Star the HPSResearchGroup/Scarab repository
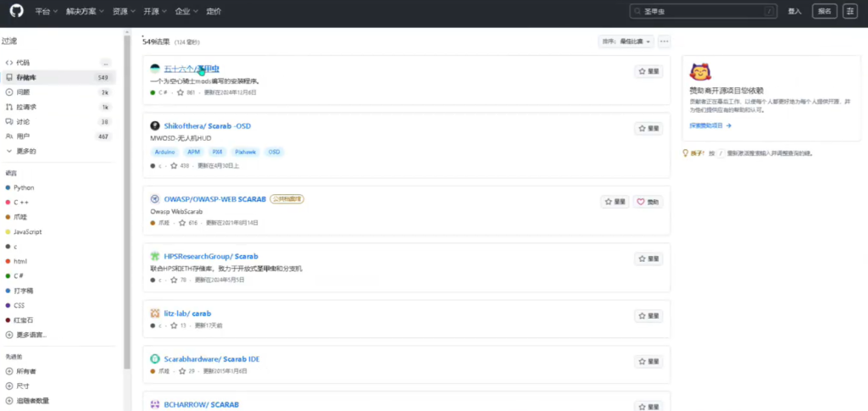Viewport: 868px width, 411px height. (x=648, y=258)
